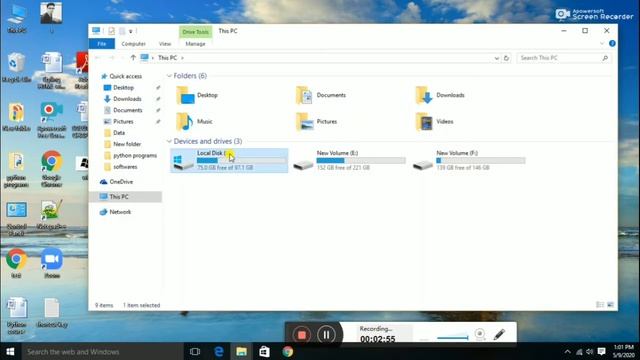Viewport: 640px width, 360px height.
Task: Collapse the Devices and drives group
Action: pos(169,141)
